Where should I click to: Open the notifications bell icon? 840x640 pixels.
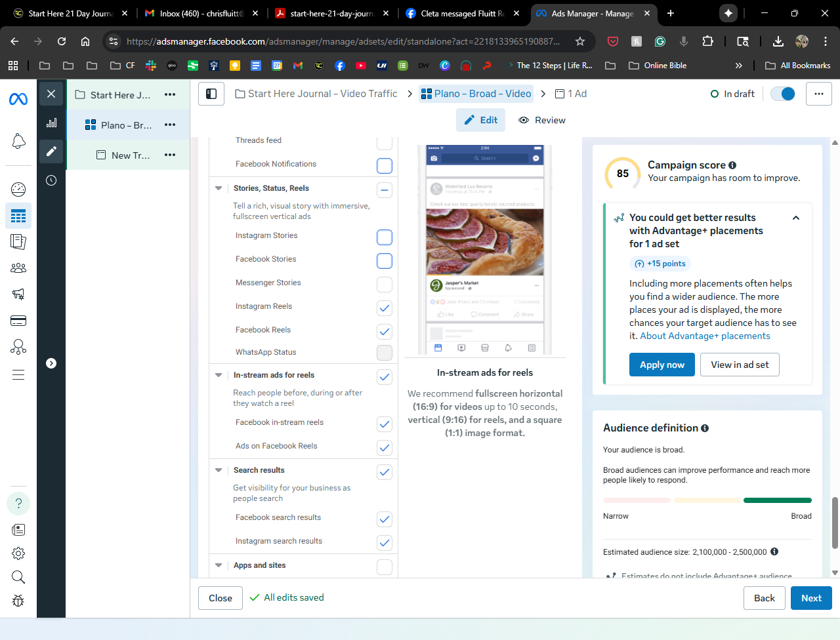(x=18, y=141)
